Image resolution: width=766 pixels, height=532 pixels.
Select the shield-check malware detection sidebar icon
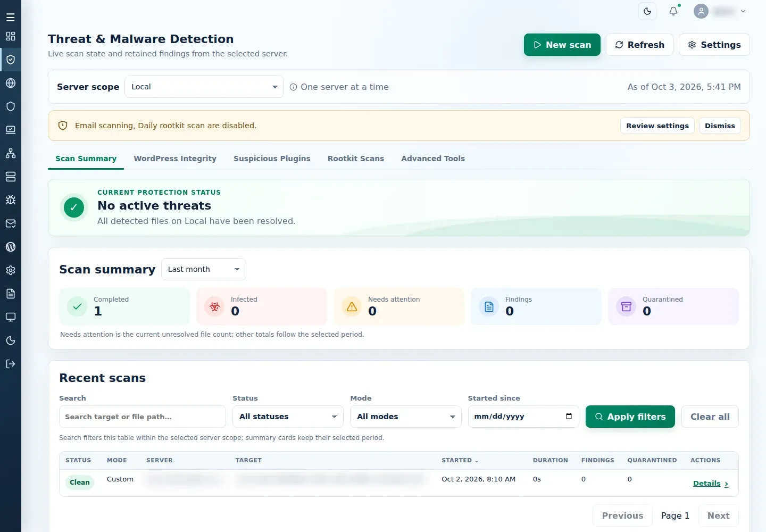click(x=11, y=60)
